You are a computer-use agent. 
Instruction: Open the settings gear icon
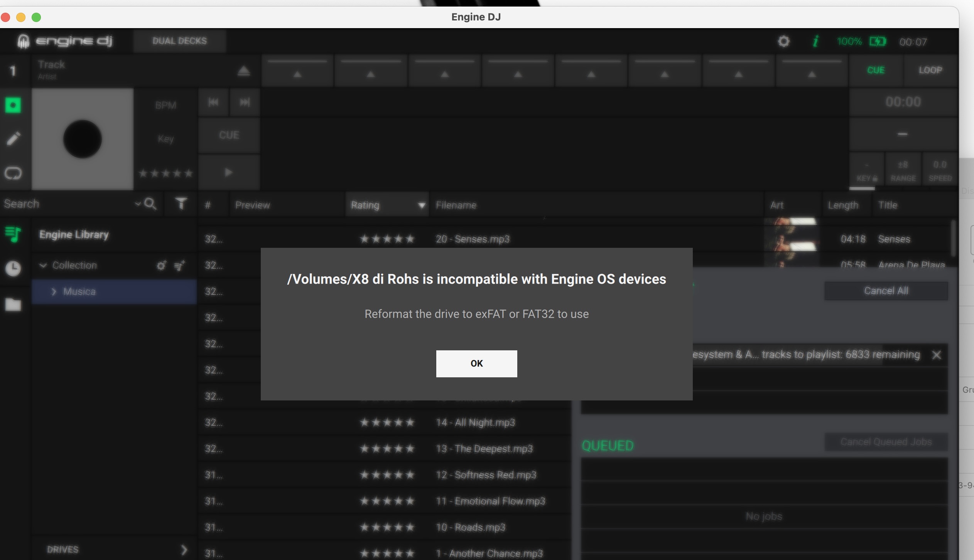pos(783,41)
